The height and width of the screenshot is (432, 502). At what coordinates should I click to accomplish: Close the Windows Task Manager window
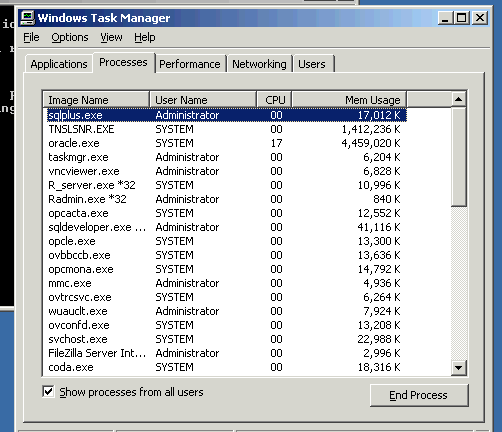click(x=480, y=18)
